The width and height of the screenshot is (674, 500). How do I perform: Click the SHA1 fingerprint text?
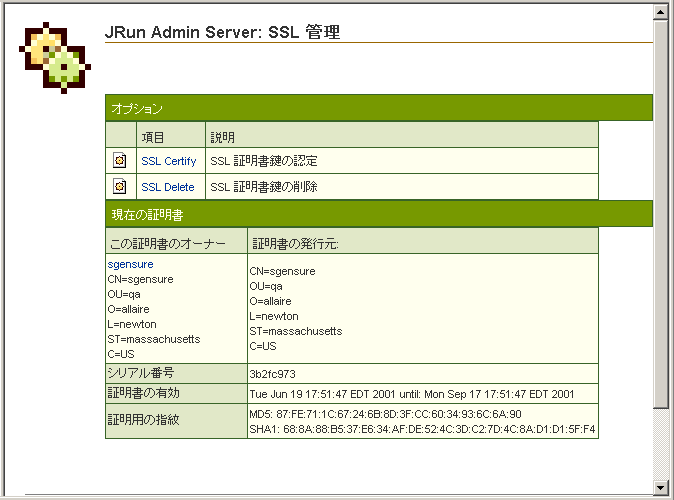click(x=422, y=429)
